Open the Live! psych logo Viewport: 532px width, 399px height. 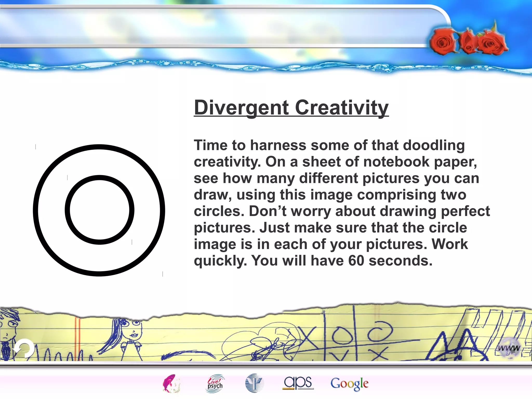tap(215, 383)
